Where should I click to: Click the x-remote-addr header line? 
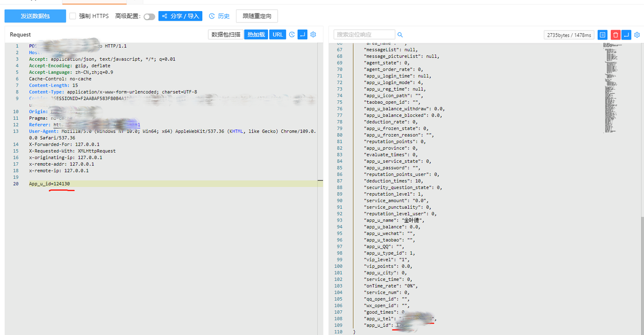tap(61, 164)
